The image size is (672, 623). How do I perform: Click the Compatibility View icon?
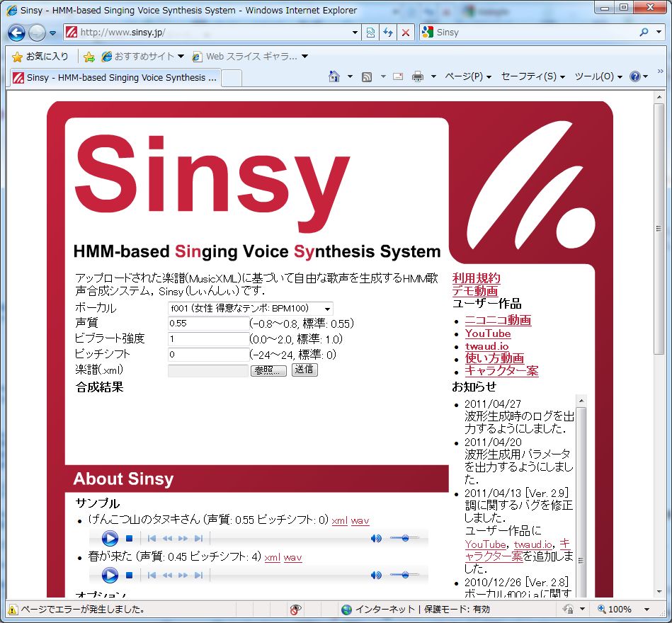[371, 33]
